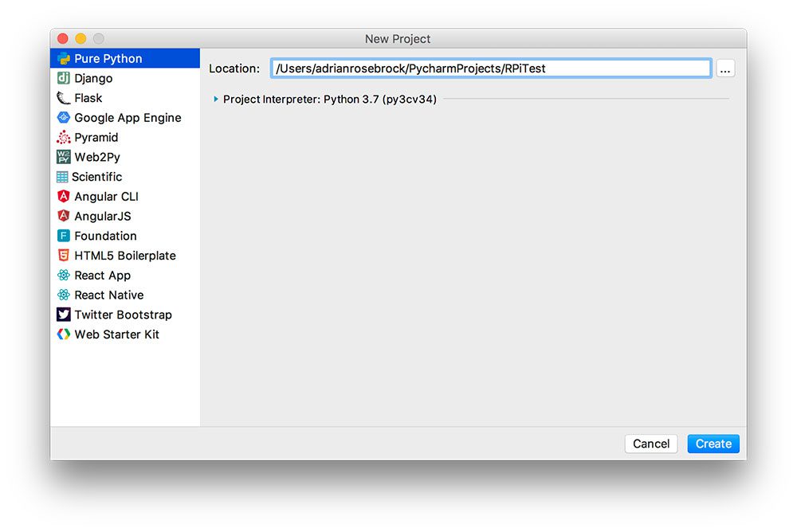Select Scientific project type

click(125, 177)
